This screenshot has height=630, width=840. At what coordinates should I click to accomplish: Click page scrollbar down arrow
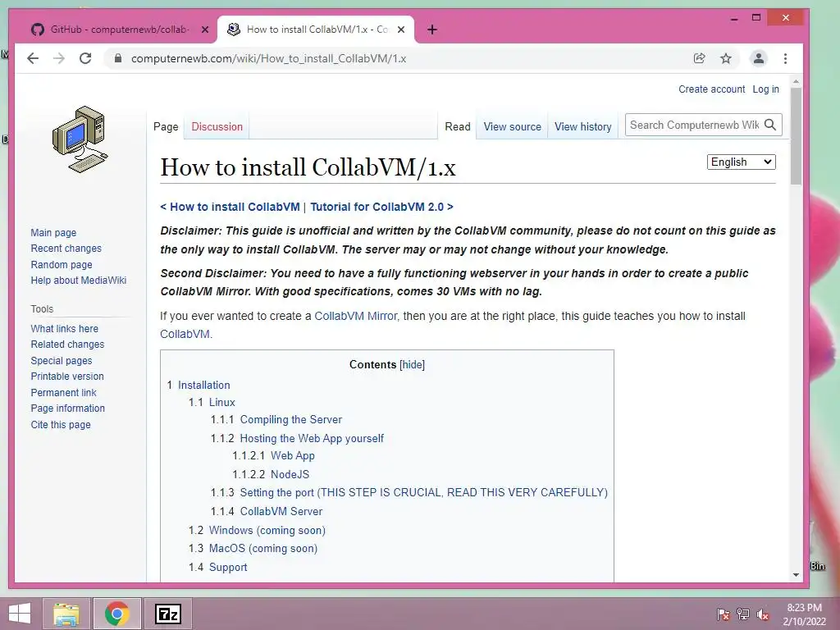tap(796, 575)
